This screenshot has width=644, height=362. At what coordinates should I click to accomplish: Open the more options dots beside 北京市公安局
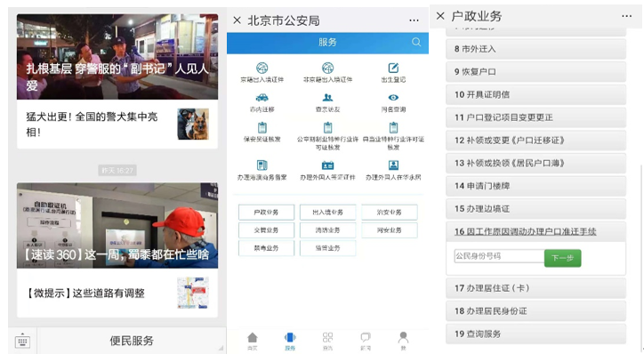414,20
